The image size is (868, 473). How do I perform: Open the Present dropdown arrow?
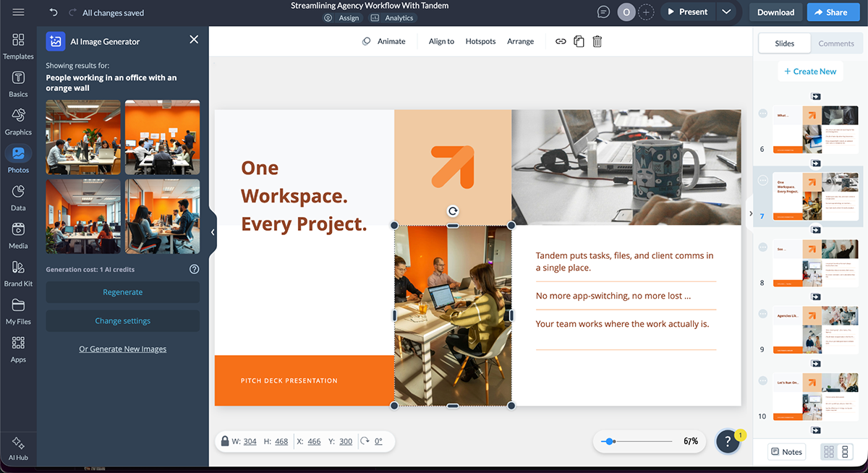(726, 12)
